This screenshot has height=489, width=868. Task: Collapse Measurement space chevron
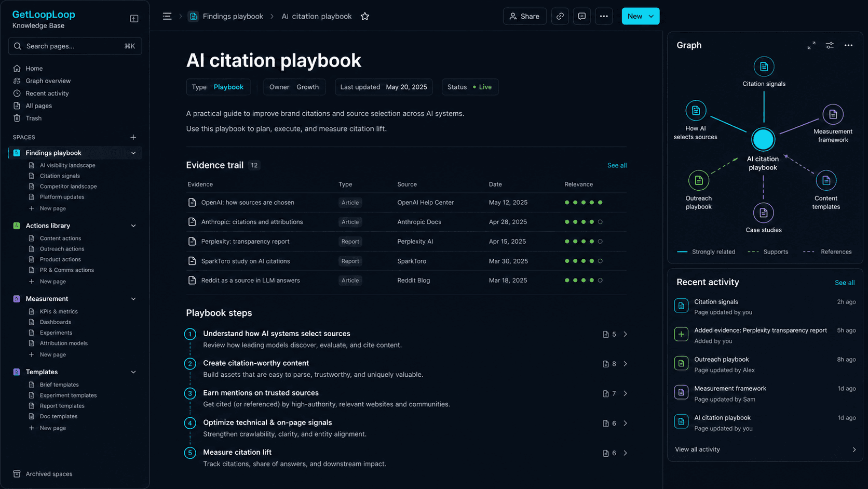133,299
